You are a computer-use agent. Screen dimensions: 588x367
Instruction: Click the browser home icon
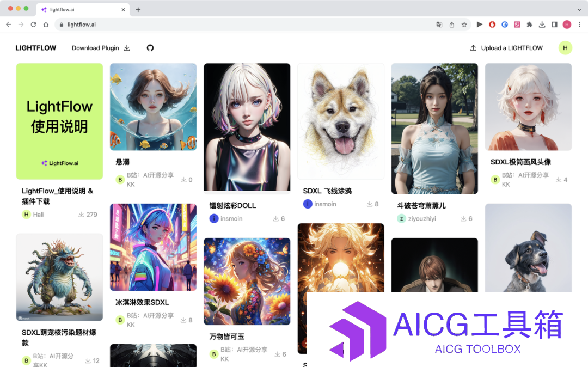46,25
